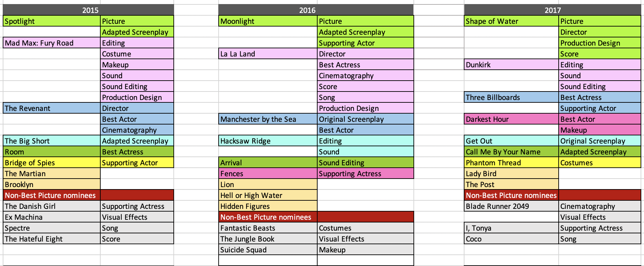Screen dimensions: 644x266
Task: Select the Blade Runner 2049 cell
Action: pos(511,206)
